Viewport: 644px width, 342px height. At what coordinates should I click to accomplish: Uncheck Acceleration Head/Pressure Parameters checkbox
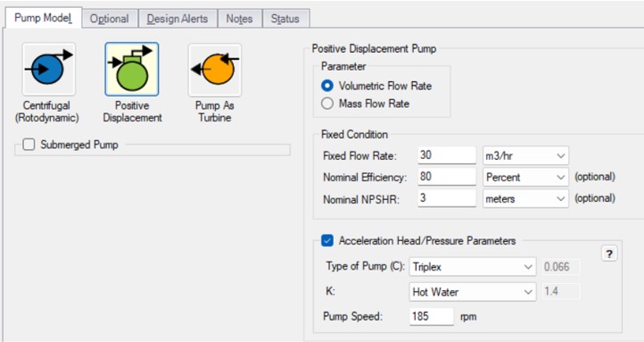(x=327, y=240)
